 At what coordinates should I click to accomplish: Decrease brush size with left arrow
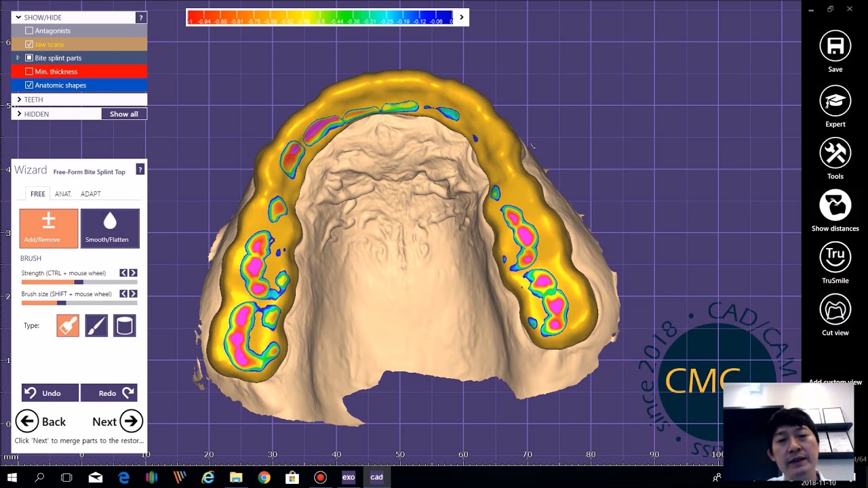tap(123, 293)
